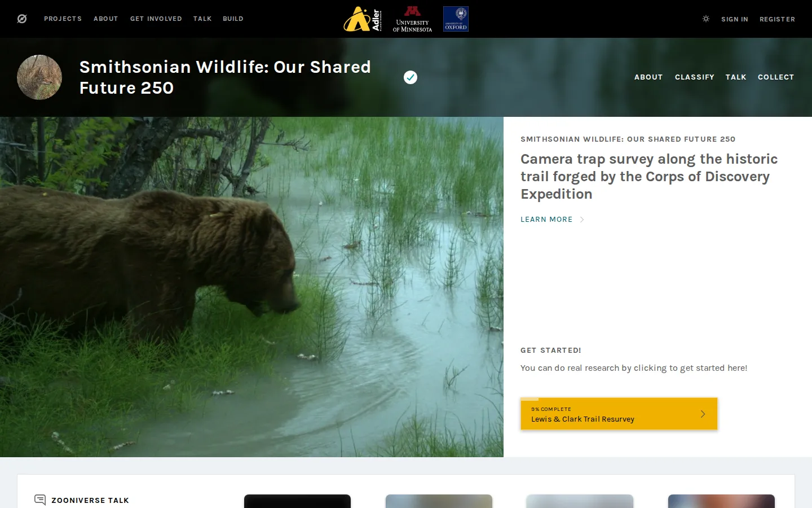Click the Zooniverse Talk heading
The width and height of the screenshot is (812, 508).
click(x=90, y=500)
